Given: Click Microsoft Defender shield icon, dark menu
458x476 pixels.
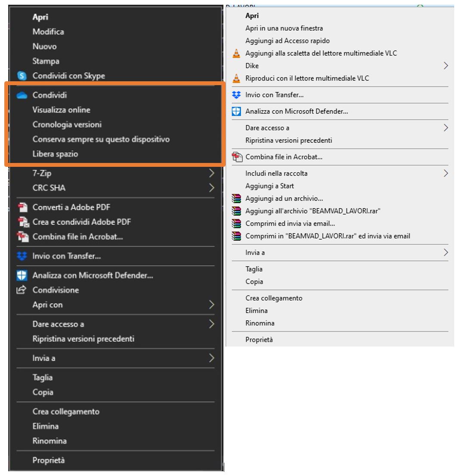Looking at the screenshot, I should coord(22,275).
